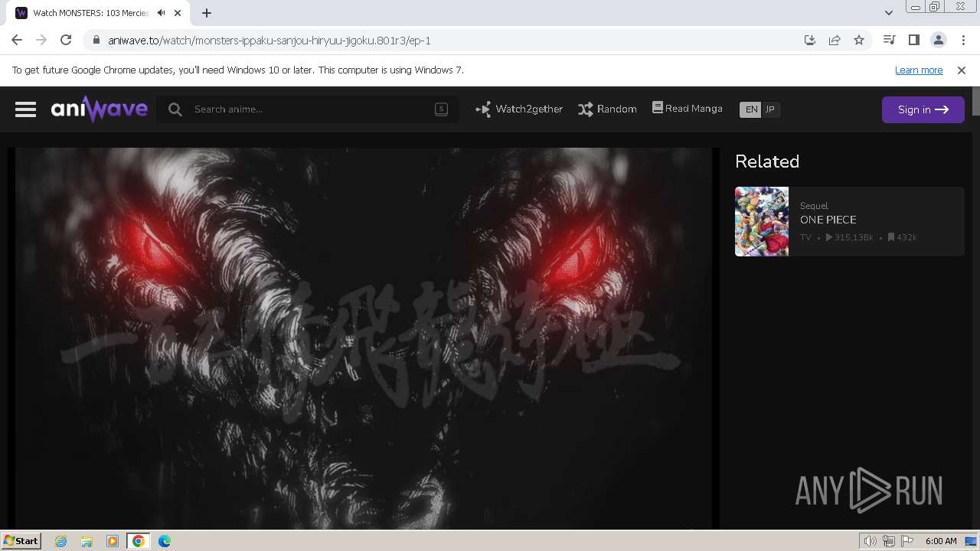This screenshot has height=551, width=980.
Task: Open the ONE PIECE sequel title
Action: click(828, 220)
